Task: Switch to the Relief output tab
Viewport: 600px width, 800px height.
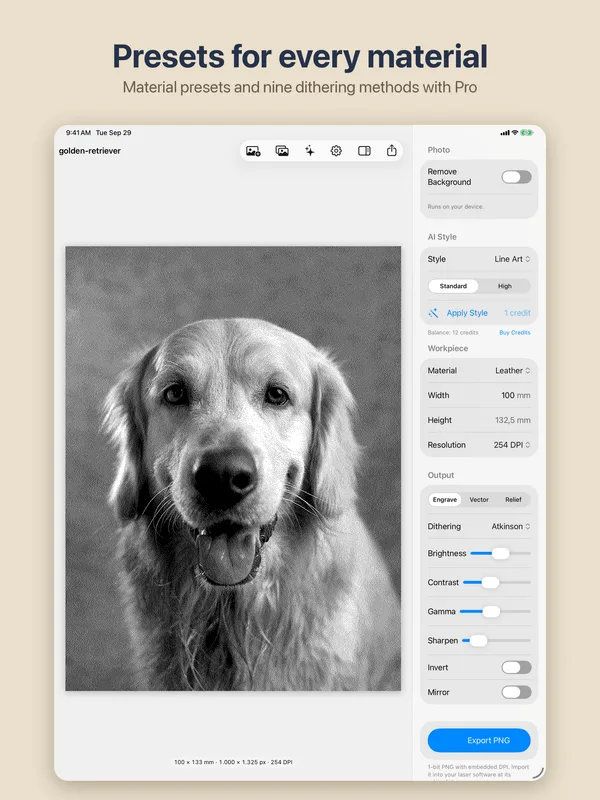Action: (513, 499)
